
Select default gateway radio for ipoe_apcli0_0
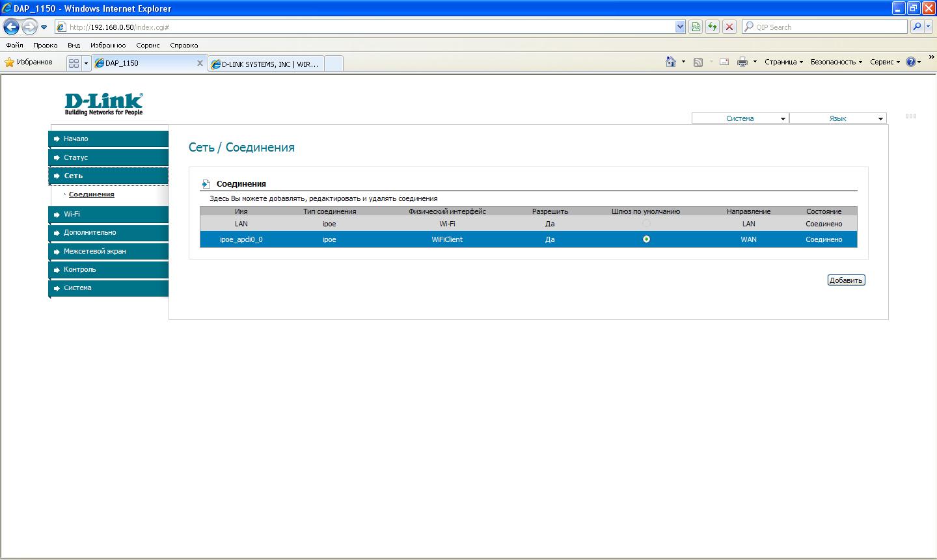(646, 239)
